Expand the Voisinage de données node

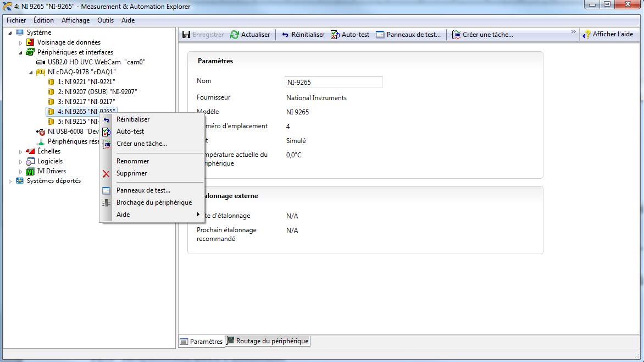[x=20, y=43]
